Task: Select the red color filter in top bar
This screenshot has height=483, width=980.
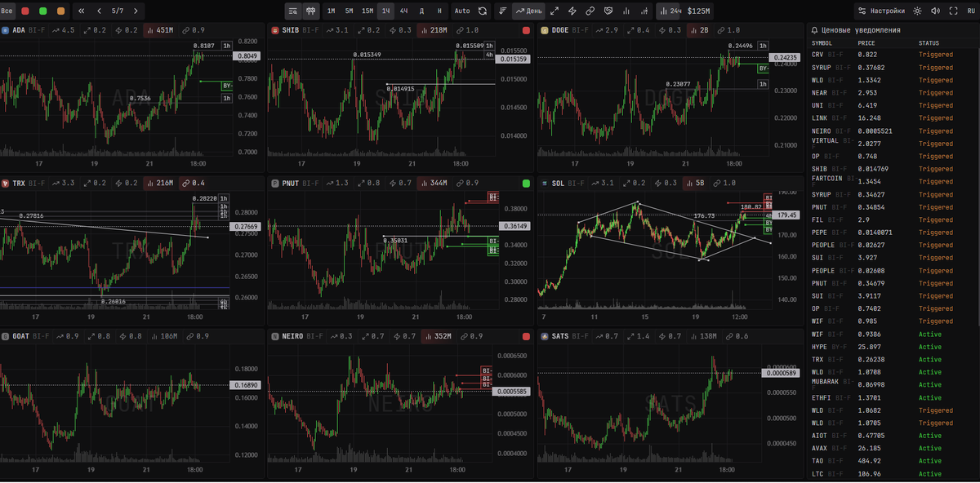Action: click(25, 11)
